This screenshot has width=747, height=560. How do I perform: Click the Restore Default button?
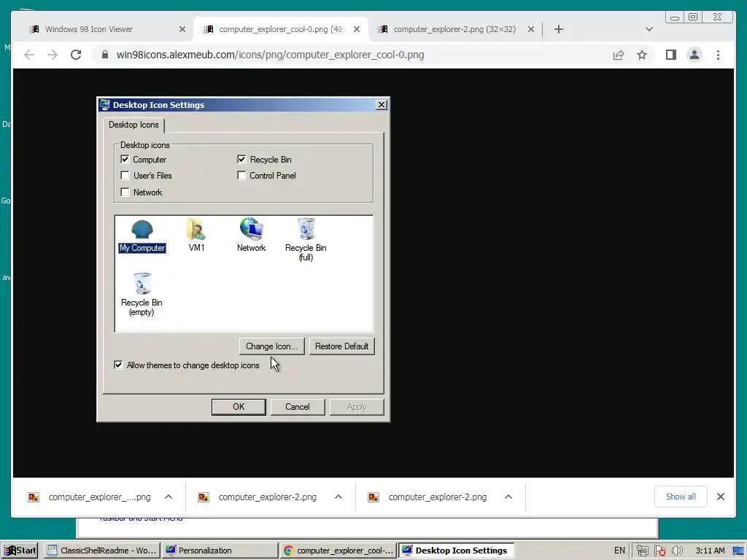click(x=341, y=346)
